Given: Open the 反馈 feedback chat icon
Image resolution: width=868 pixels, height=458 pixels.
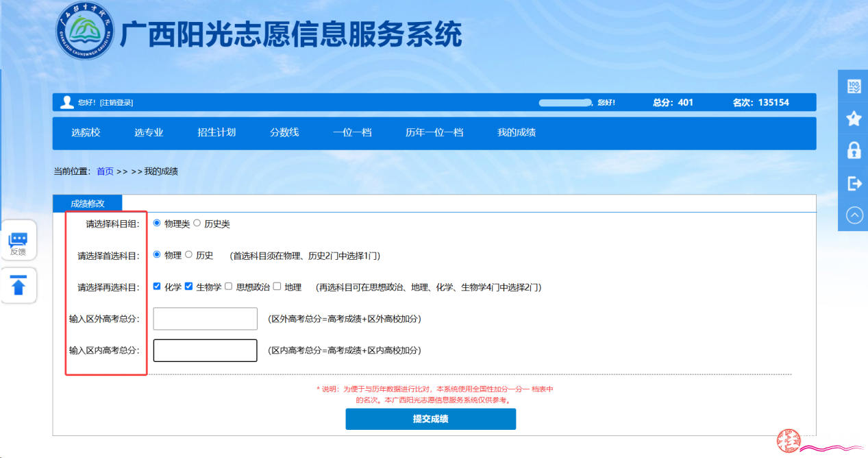Looking at the screenshot, I should pyautogui.click(x=18, y=241).
